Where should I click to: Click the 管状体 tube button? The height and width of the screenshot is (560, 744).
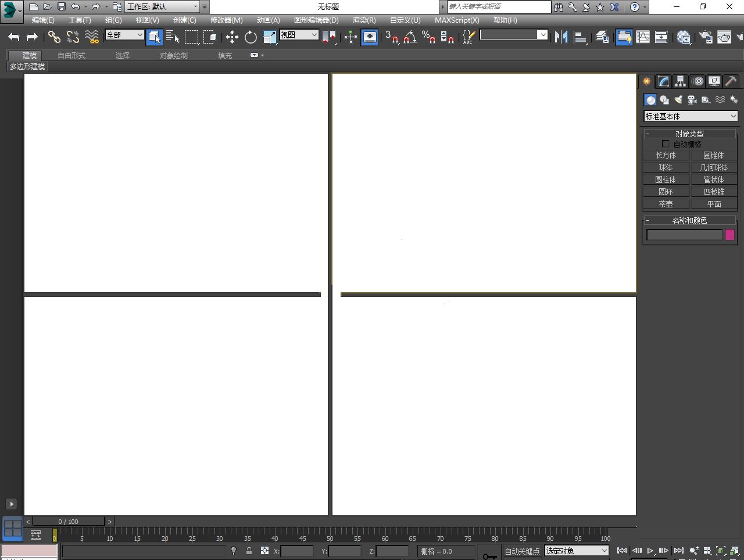point(713,180)
